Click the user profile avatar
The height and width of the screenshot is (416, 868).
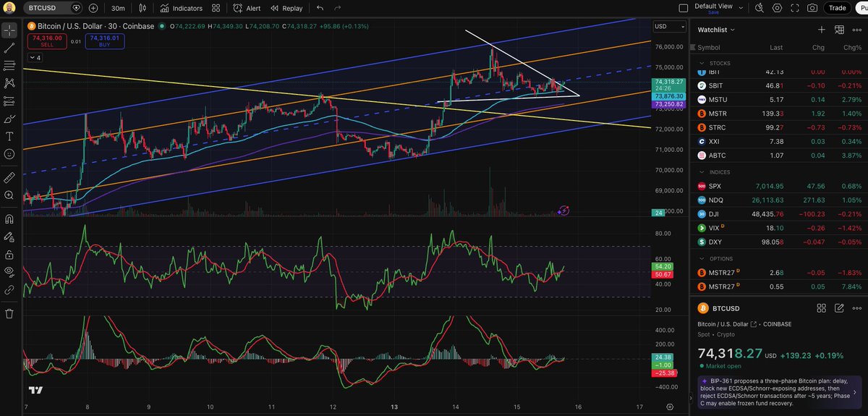(9, 8)
